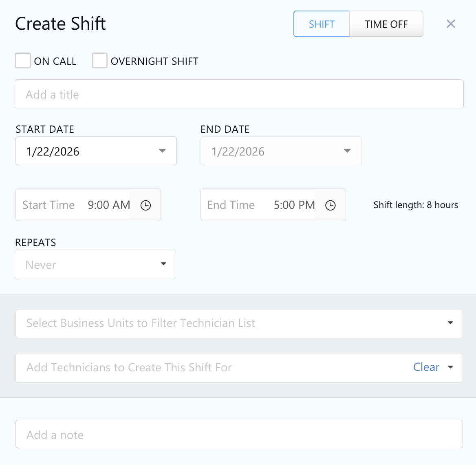Viewport: 476px width, 465px height.
Task: Select the Shift tab
Action: point(322,24)
